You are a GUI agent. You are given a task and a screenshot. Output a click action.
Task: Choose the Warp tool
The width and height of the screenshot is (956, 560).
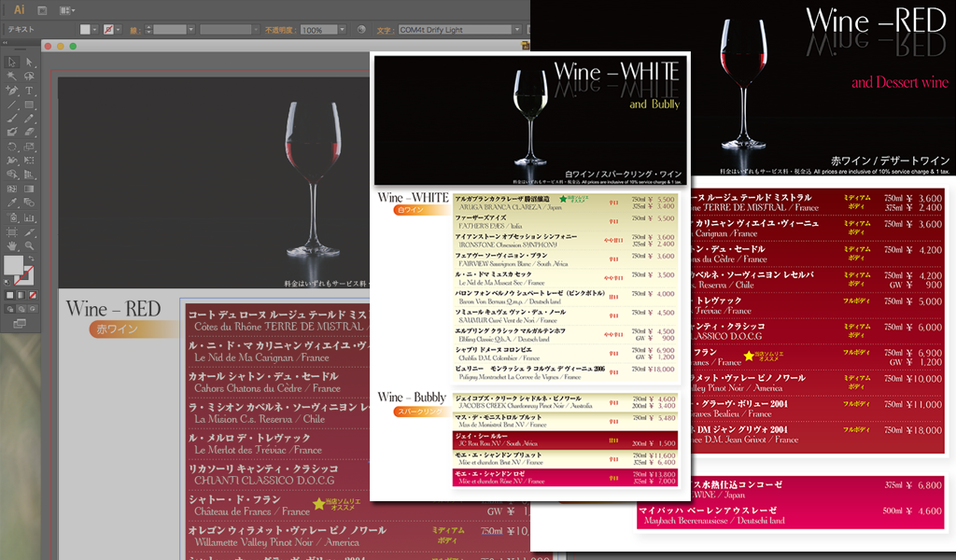[x=11, y=161]
